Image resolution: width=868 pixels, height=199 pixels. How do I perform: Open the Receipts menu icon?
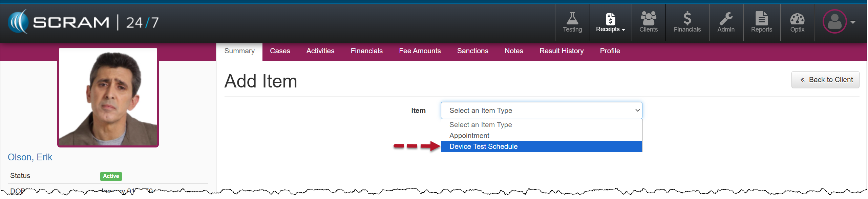(610, 19)
